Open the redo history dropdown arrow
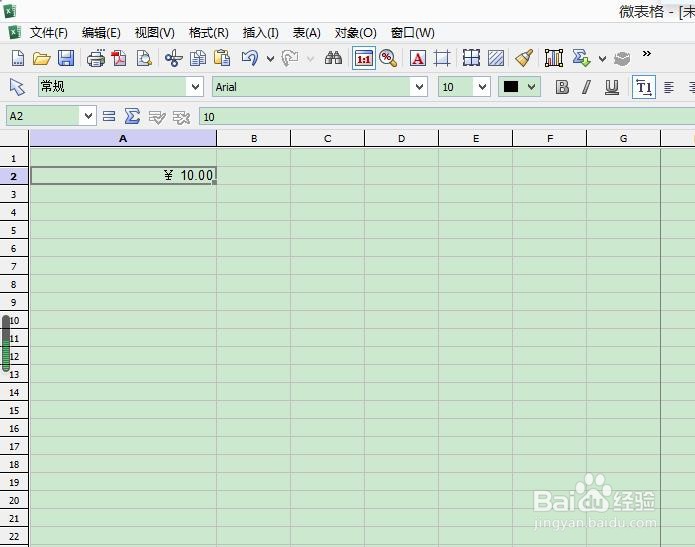Screen dimensions: 695x547 (311, 59)
